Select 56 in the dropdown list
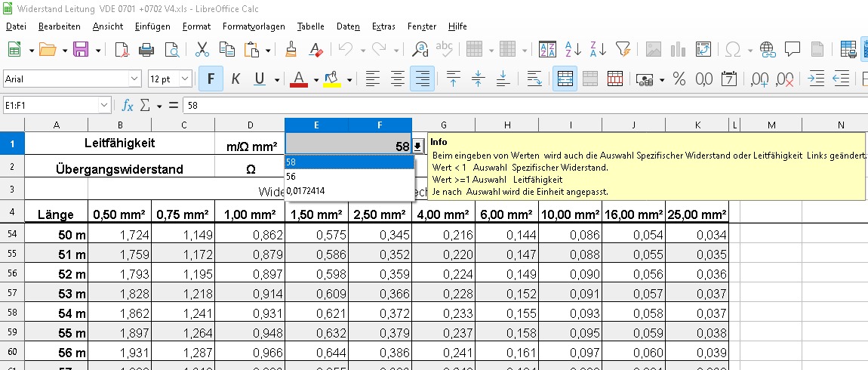The height and width of the screenshot is (370, 868). (349, 177)
